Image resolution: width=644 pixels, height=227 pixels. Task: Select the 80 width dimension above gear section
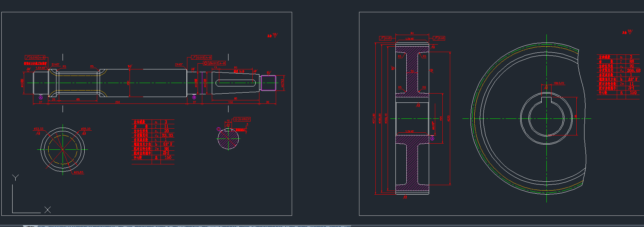tap(412, 33)
